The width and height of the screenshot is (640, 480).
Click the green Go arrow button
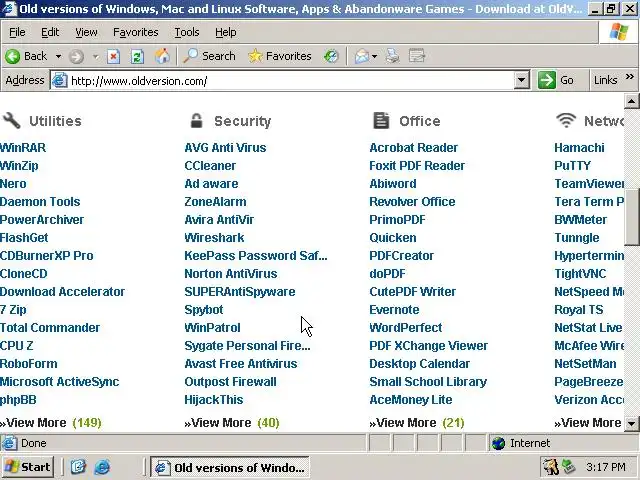(547, 80)
